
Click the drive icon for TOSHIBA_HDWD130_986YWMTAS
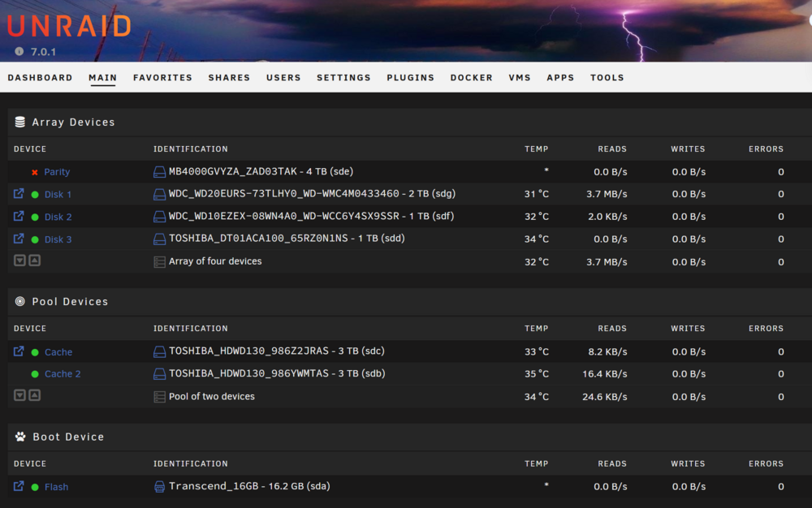(x=159, y=374)
